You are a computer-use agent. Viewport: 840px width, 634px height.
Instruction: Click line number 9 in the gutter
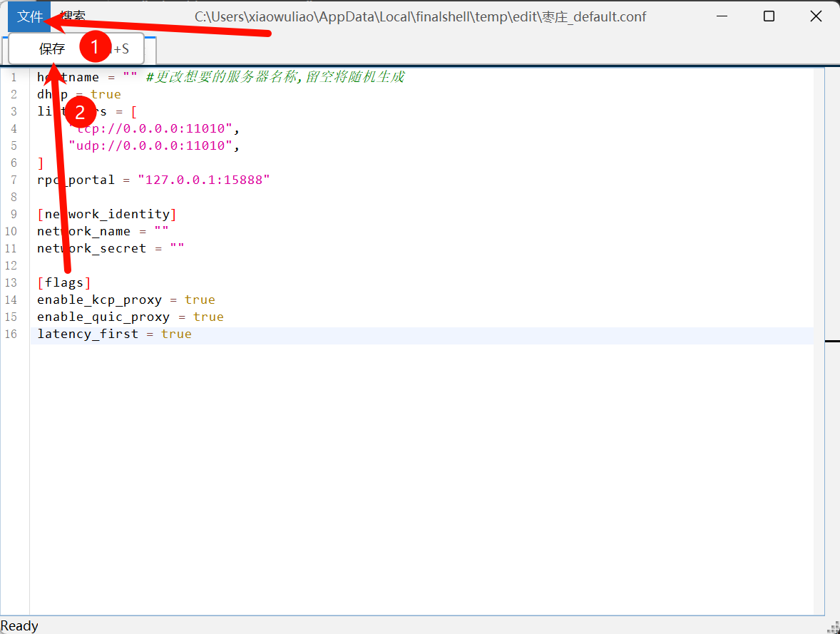tap(14, 214)
